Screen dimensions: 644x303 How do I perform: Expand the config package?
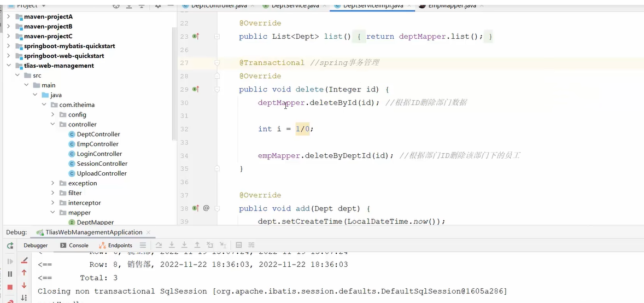pos(52,115)
